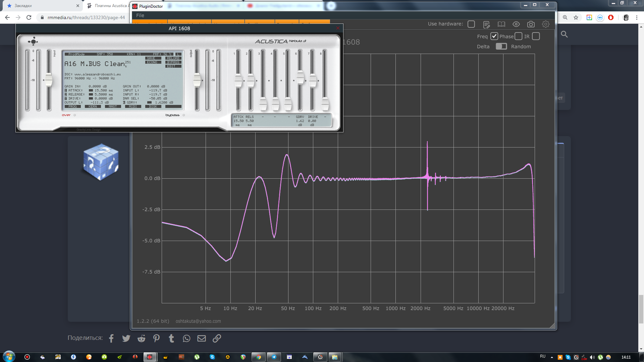Screen dimensions: 644x362
Task: Open the notes editor icon in PluginDoctor
Action: point(486,24)
